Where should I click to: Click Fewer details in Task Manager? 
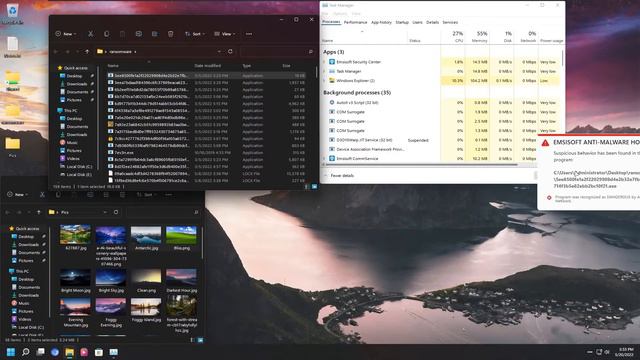[339, 176]
